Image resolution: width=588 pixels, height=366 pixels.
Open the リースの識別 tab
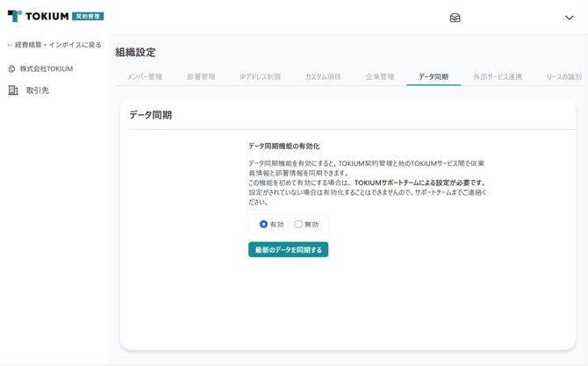[x=564, y=77]
